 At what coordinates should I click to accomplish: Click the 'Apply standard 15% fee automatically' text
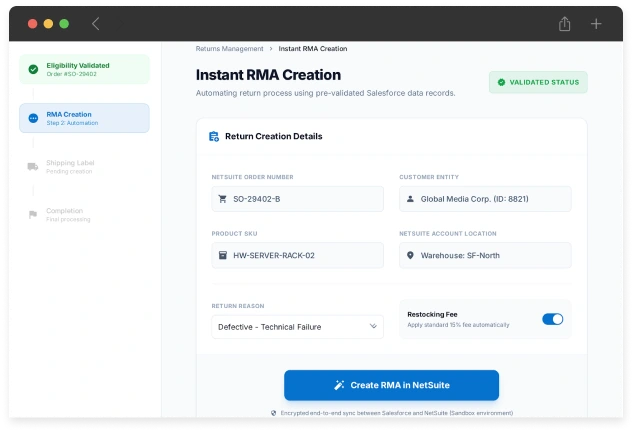[x=458, y=325]
